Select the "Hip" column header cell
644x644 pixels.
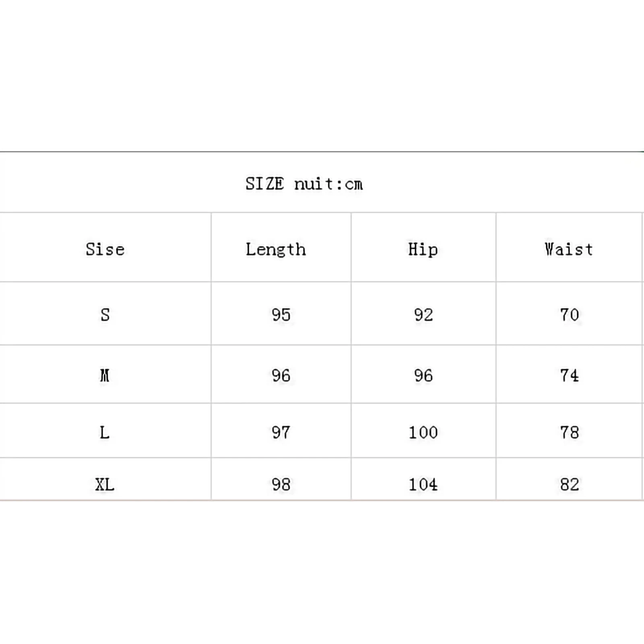(x=423, y=250)
